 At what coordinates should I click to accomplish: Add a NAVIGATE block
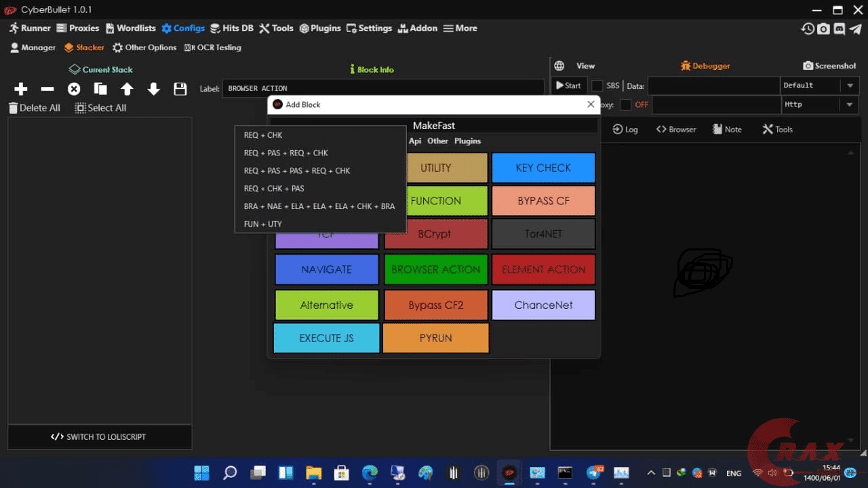click(327, 269)
